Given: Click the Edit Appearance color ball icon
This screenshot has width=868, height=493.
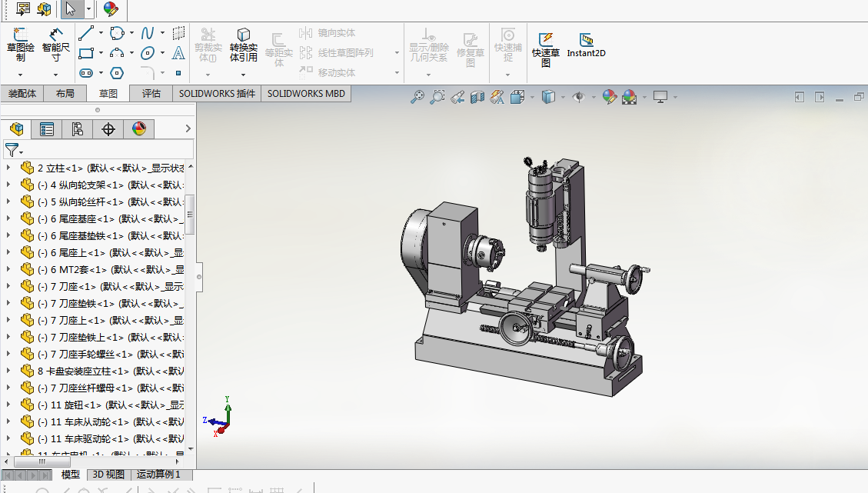Looking at the screenshot, I should 610,97.
